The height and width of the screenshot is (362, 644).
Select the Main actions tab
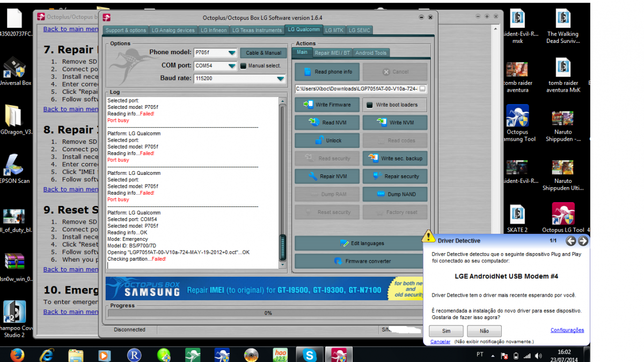pyautogui.click(x=302, y=52)
